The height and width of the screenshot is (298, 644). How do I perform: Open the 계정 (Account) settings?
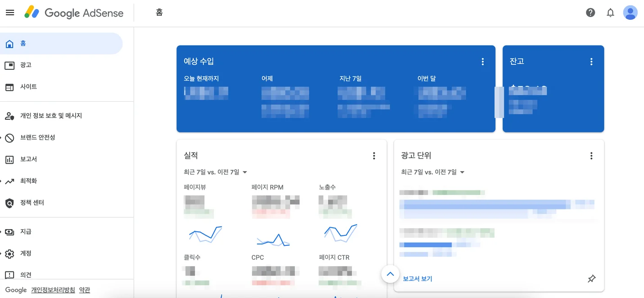(26, 253)
